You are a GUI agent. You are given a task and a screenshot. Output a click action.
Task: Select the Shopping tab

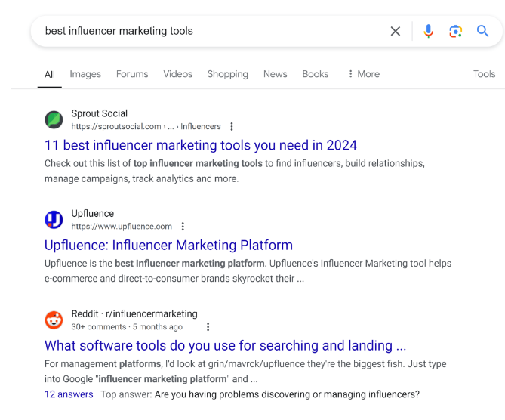pyautogui.click(x=227, y=74)
